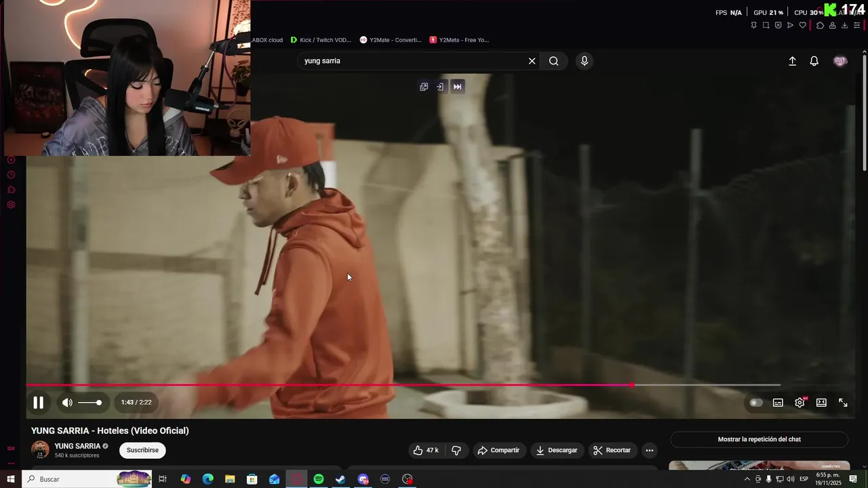Open Steam from the taskbar
Screen dimensions: 868x488
coord(340,479)
